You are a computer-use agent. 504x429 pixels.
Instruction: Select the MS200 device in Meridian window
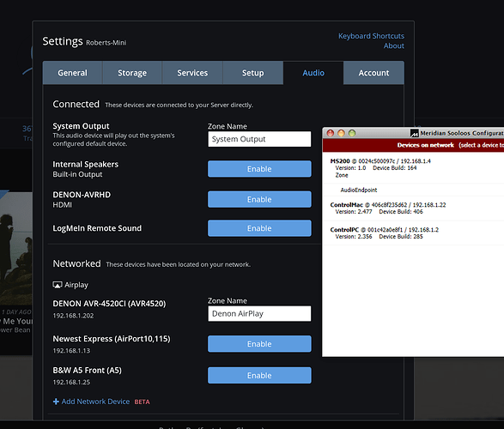tap(413, 168)
